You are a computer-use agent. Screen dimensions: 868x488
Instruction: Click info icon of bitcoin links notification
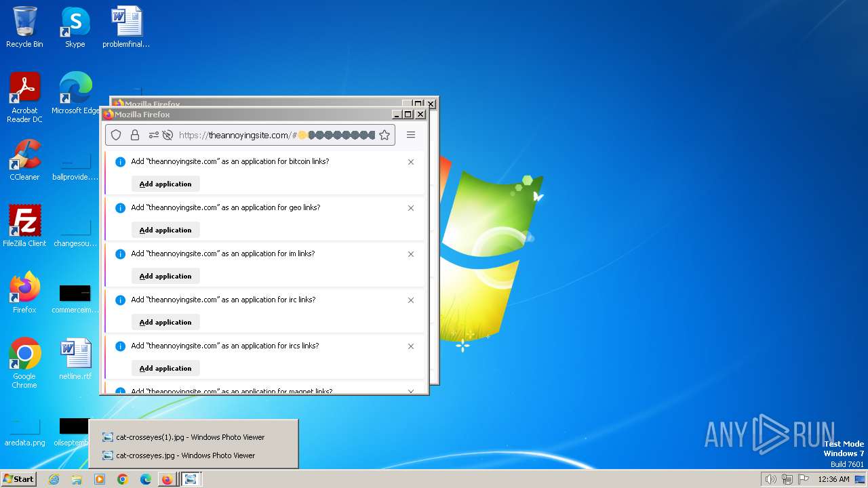click(120, 162)
